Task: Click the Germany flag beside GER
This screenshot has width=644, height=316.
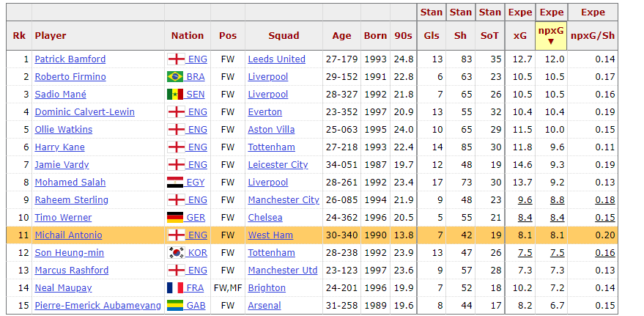Action: pyautogui.click(x=175, y=217)
